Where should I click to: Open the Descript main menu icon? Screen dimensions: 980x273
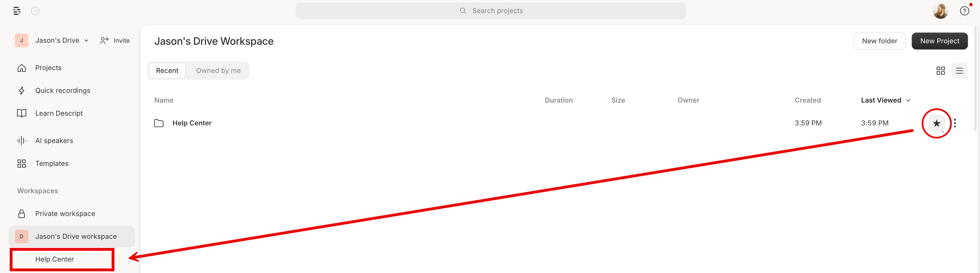coord(17,11)
